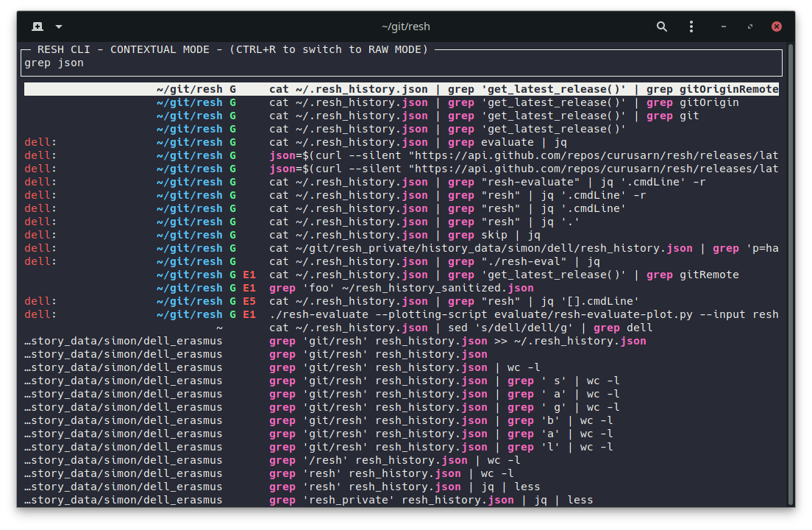Click the terminal's vertical scrollbar
812x530 pixels.
coord(791,272)
